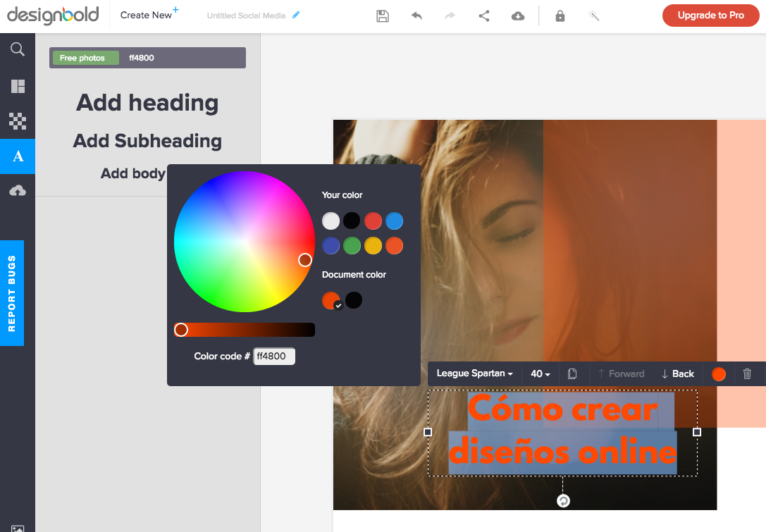Undo the last action
Screen dimensions: 766x532
point(416,16)
